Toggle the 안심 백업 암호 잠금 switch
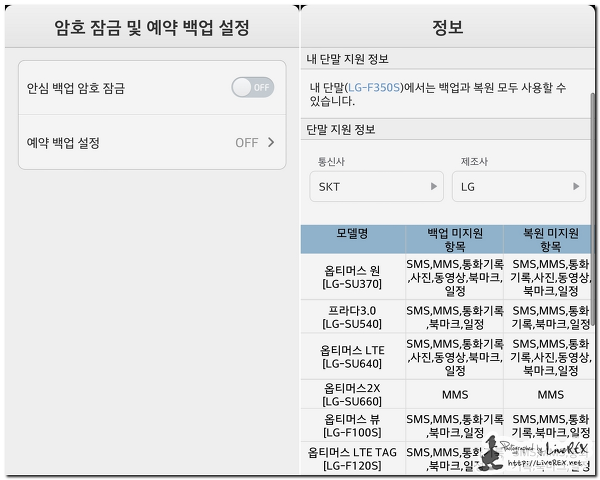600x480 pixels. tap(253, 87)
